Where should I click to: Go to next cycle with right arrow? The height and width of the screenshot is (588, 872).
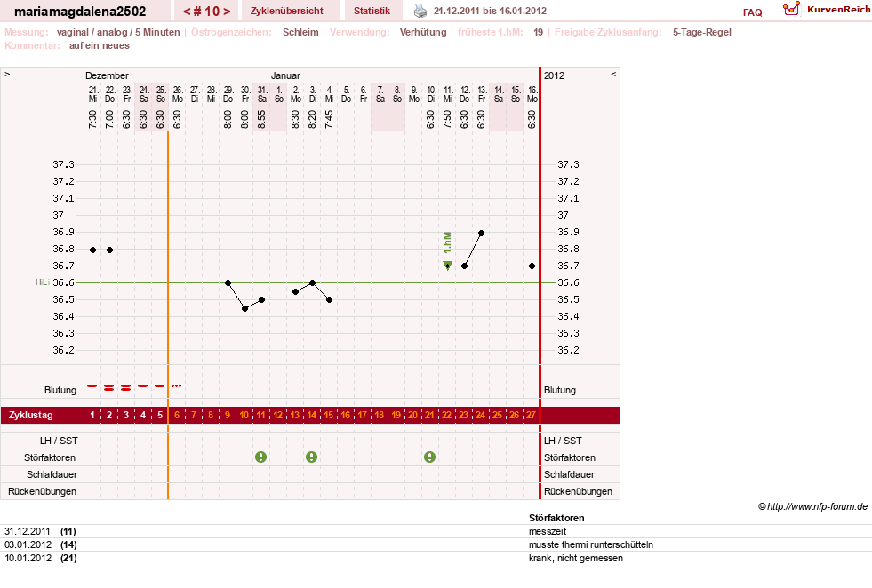coord(227,12)
